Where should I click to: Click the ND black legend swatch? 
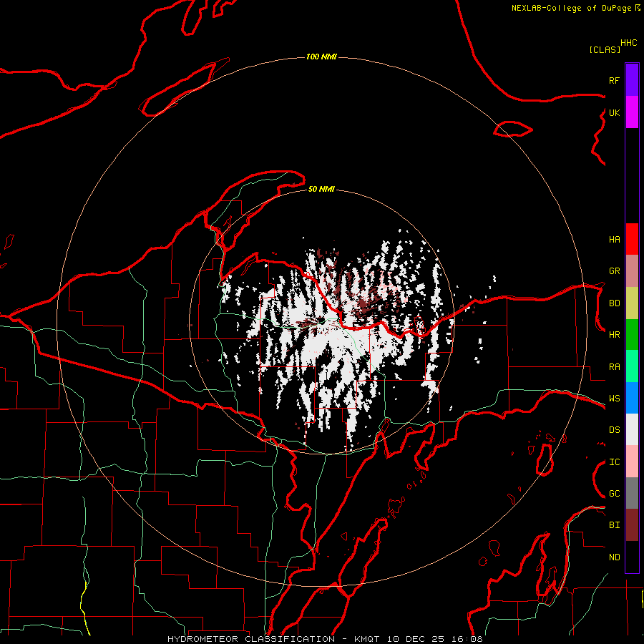coord(632,557)
